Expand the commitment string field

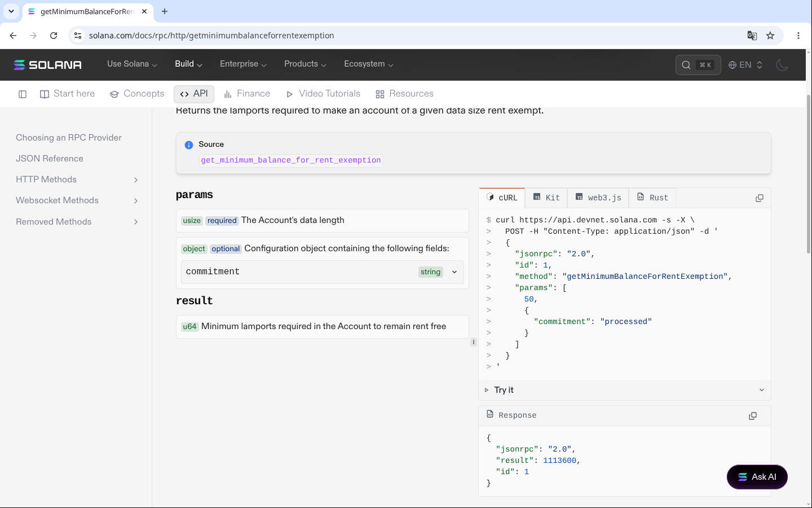(323, 272)
